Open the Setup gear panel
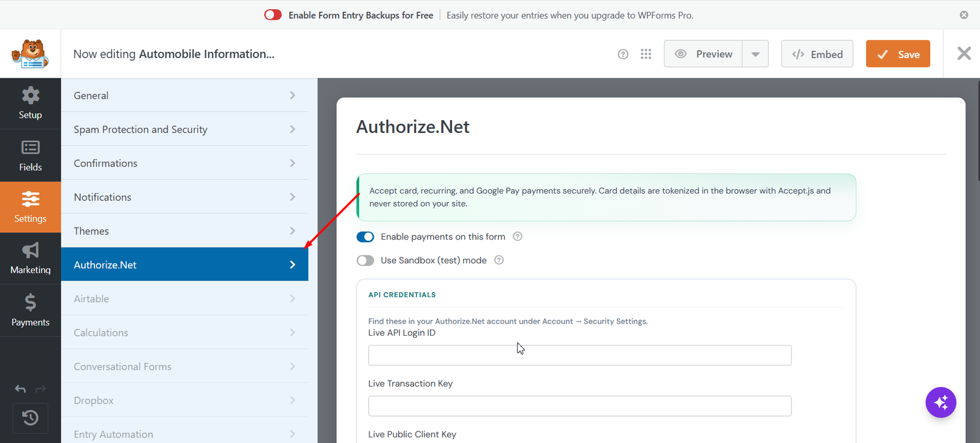The width and height of the screenshot is (980, 443). (30, 104)
